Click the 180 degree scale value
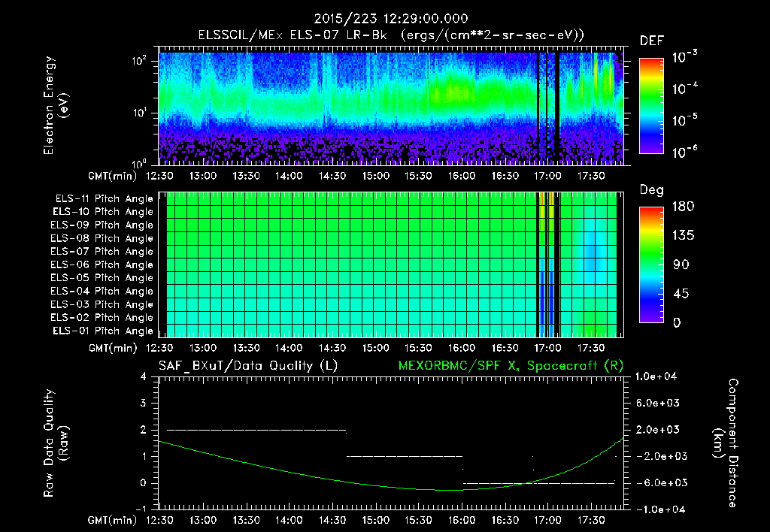Image resolution: width=770 pixels, height=532 pixels. point(683,207)
